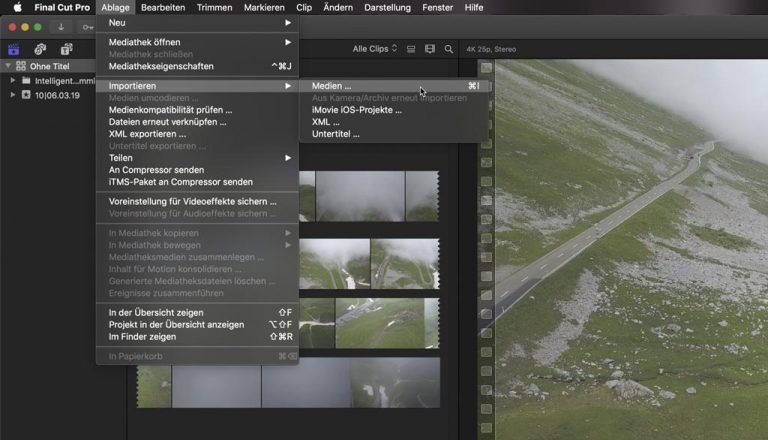This screenshot has height=440, width=768.
Task: Close the Ablage menu in menu bar
Action: [x=116, y=7]
